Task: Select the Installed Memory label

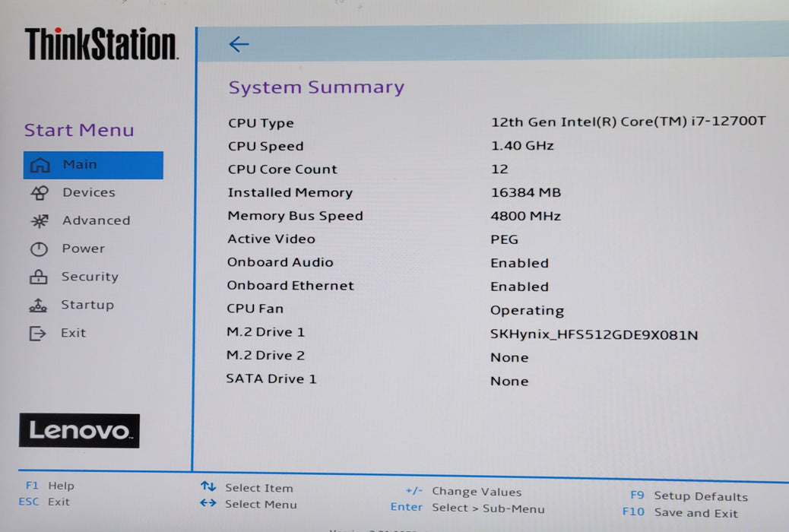Action: tap(290, 193)
